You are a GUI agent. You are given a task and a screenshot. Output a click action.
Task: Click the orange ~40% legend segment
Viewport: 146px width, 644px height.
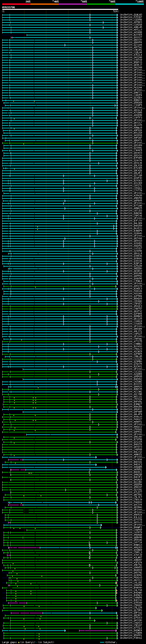click(45, 4)
